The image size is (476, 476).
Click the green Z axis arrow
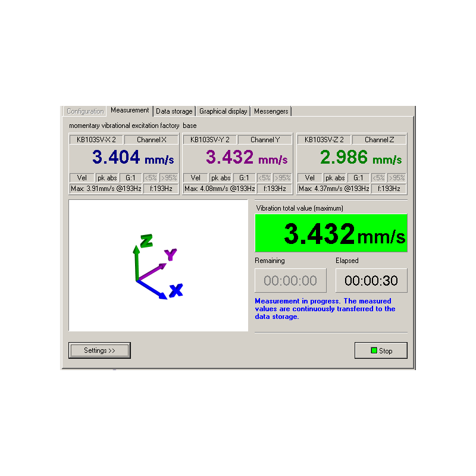136,262
